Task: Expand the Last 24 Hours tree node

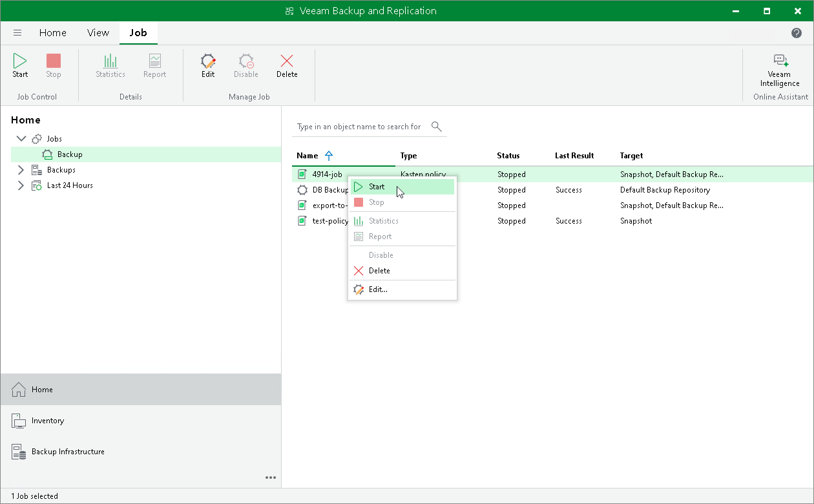Action: [21, 185]
